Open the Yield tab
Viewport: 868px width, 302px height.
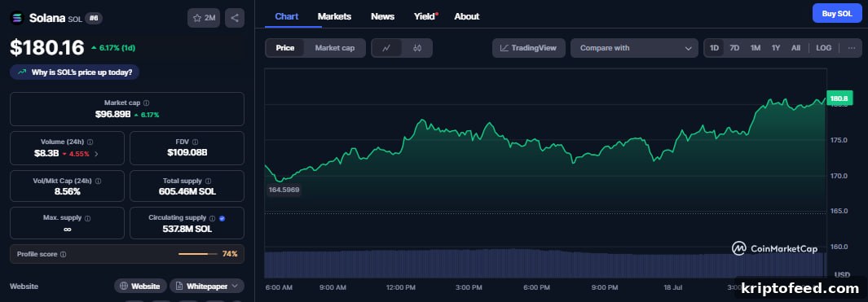tap(425, 16)
